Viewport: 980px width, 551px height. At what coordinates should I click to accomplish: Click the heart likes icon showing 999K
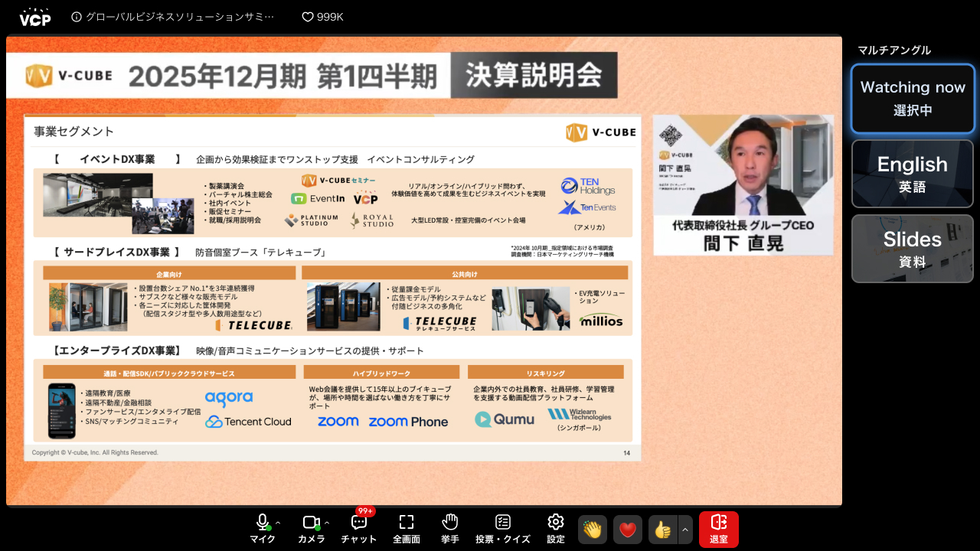point(308,17)
